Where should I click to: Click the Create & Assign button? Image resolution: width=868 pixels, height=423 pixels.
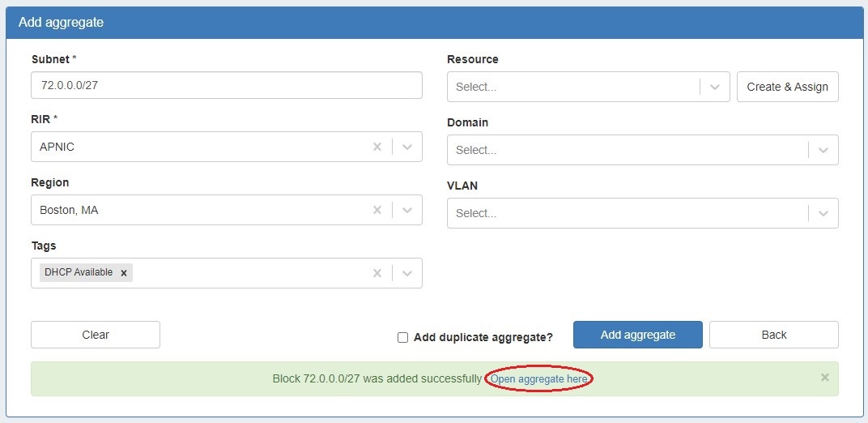pyautogui.click(x=787, y=87)
